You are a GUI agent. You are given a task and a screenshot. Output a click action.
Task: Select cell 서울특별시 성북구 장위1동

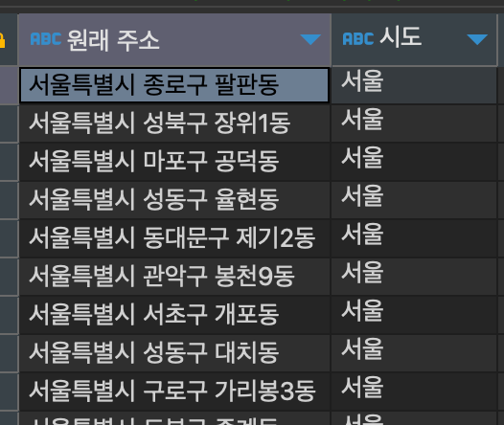click(x=174, y=123)
